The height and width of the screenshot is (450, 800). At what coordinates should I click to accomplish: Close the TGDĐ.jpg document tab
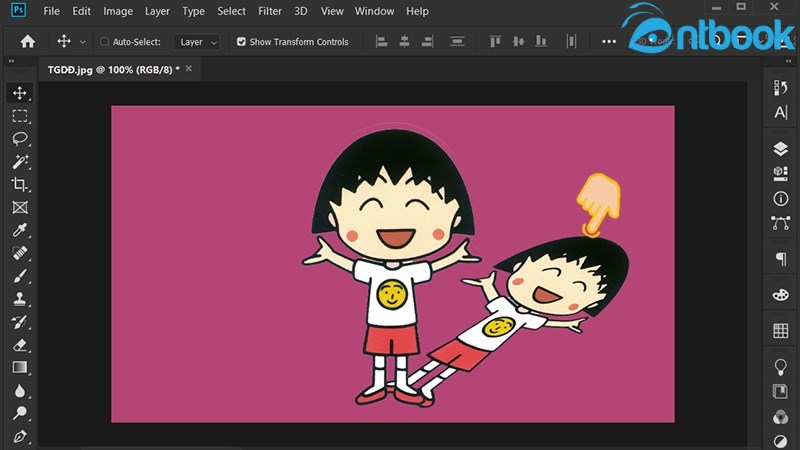pyautogui.click(x=189, y=68)
